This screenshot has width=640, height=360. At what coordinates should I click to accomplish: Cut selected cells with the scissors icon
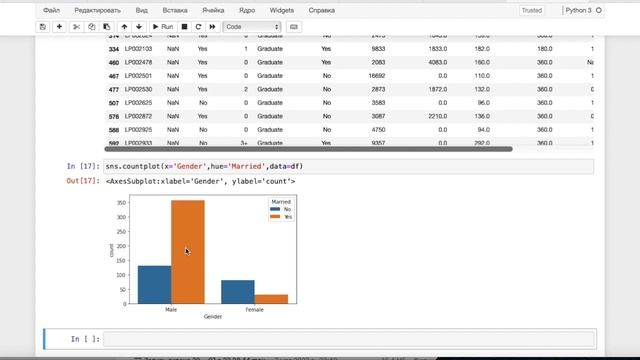[x=76, y=27]
